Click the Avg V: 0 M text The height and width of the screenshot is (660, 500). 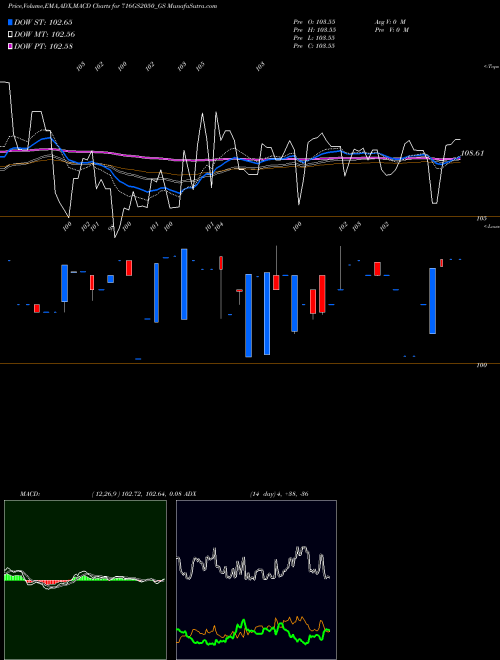click(x=390, y=21)
